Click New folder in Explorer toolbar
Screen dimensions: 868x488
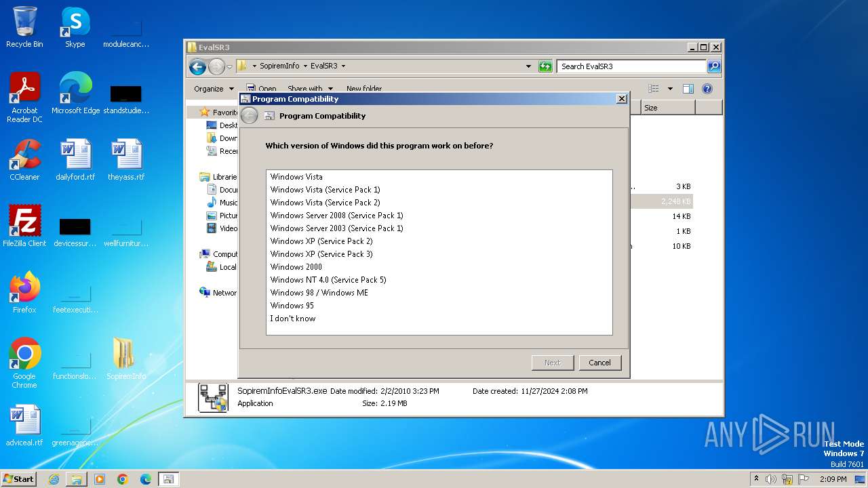(363, 89)
